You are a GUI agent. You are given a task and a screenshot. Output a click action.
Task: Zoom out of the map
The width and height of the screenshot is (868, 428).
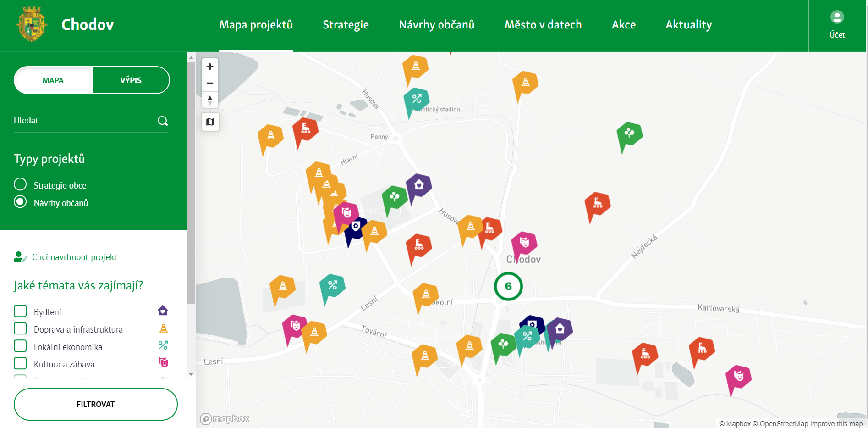coord(210,83)
